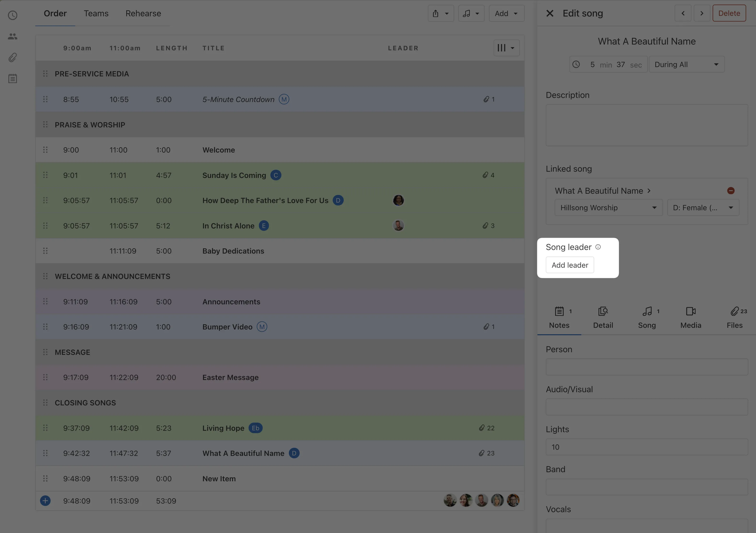Go to next item using right chevron
Viewport: 756px width, 533px height.
pos(702,13)
